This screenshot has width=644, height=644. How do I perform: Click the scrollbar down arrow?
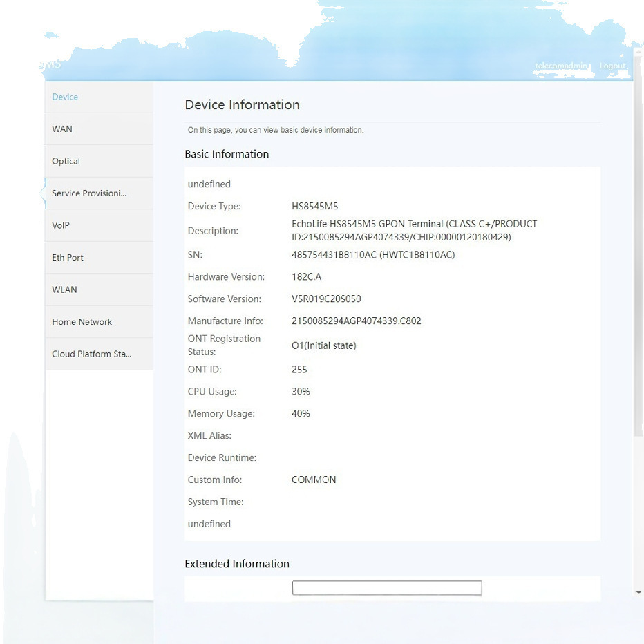(x=638, y=592)
